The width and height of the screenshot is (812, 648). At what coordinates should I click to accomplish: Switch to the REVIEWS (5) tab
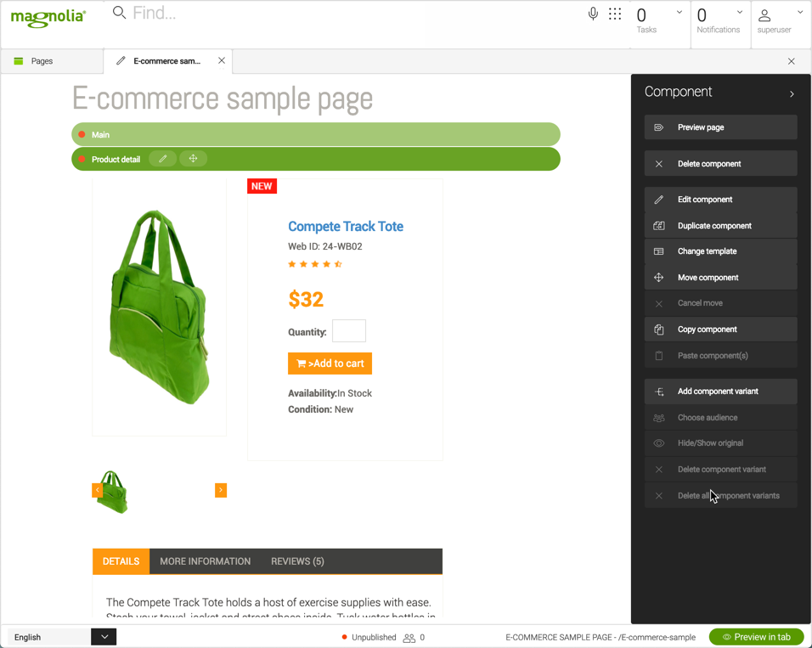coord(296,561)
